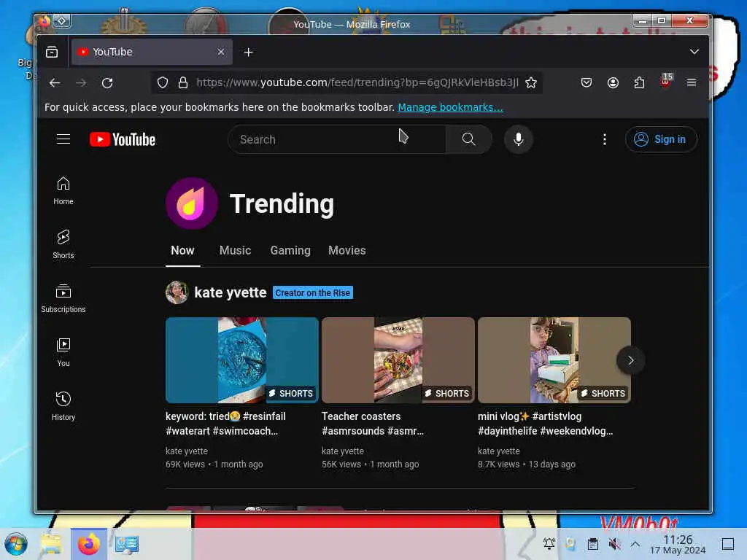Open file manager from taskbar
This screenshot has width=747, height=560.
click(51, 544)
